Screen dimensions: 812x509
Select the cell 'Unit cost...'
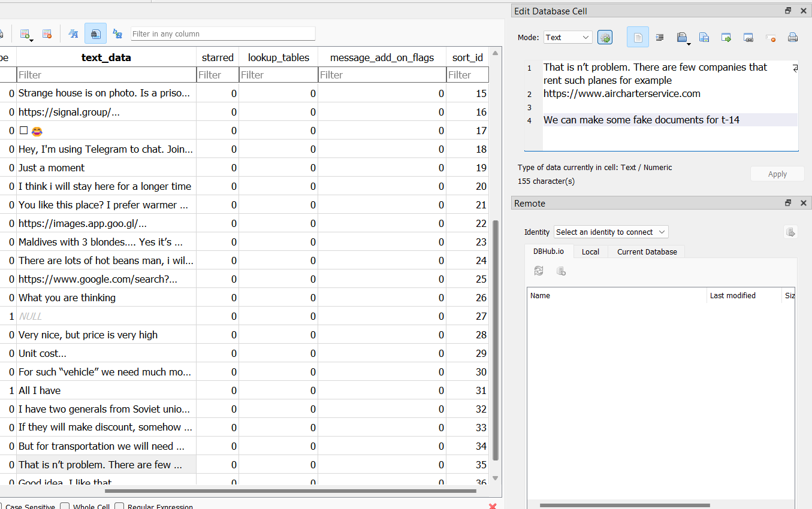[106, 353]
